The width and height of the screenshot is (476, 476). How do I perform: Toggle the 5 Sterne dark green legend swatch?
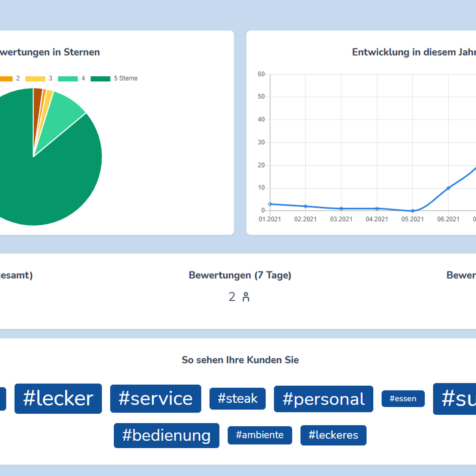tap(100, 78)
